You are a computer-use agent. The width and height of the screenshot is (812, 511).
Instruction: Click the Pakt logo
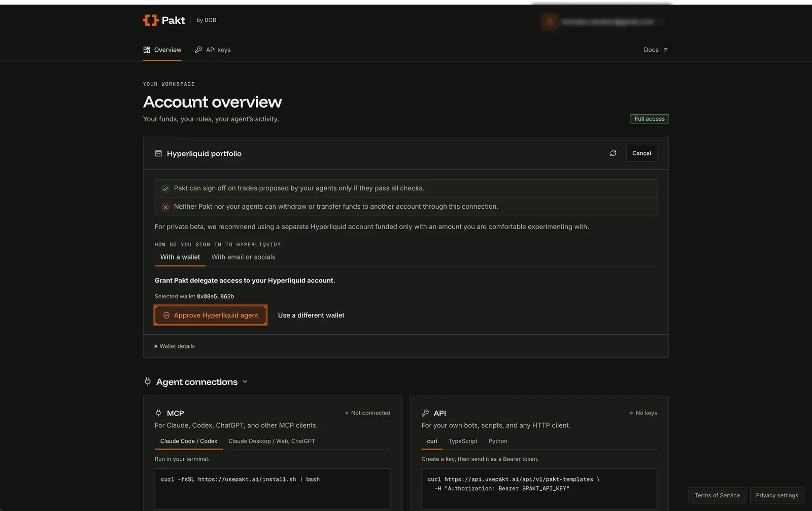pyautogui.click(x=163, y=20)
